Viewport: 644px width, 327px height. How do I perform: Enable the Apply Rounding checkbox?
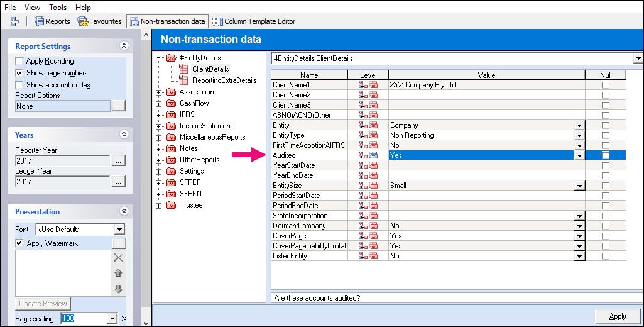pos(19,62)
